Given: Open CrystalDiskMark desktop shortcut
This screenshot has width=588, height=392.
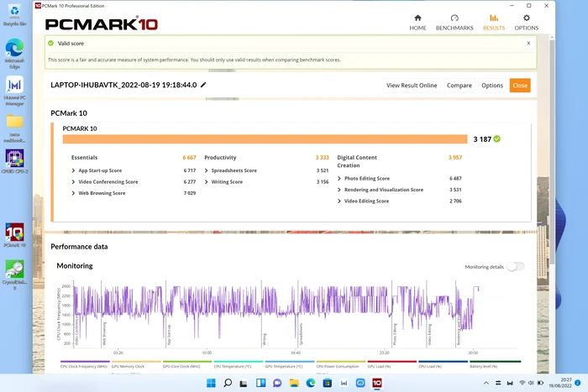Looking at the screenshot, I should coord(14,275).
